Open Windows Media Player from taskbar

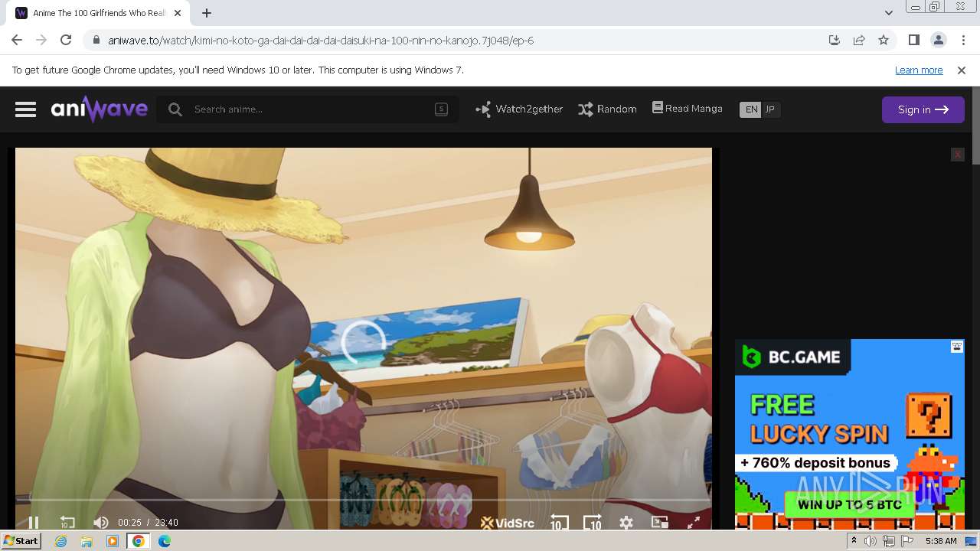[113, 541]
